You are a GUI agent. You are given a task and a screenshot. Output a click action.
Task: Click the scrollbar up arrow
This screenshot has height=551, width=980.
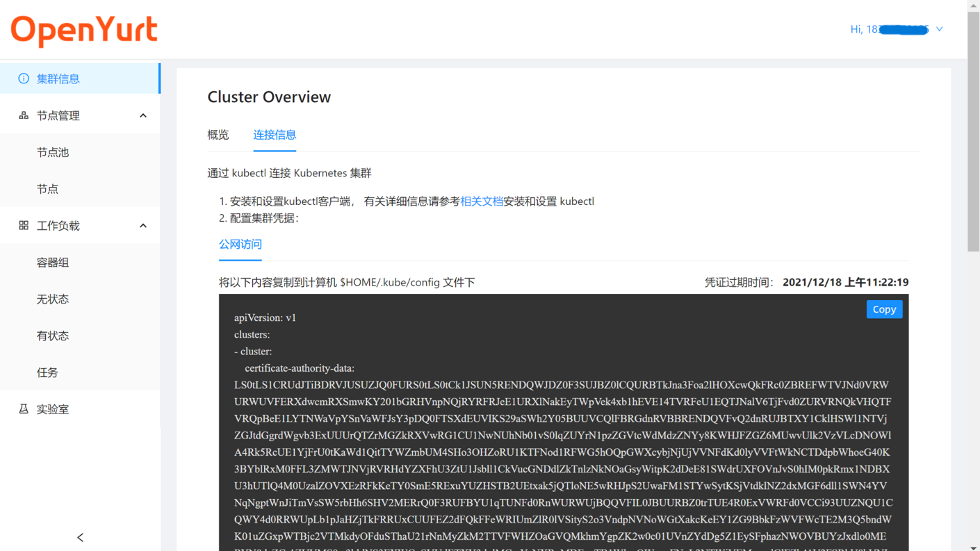pyautogui.click(x=973, y=5)
